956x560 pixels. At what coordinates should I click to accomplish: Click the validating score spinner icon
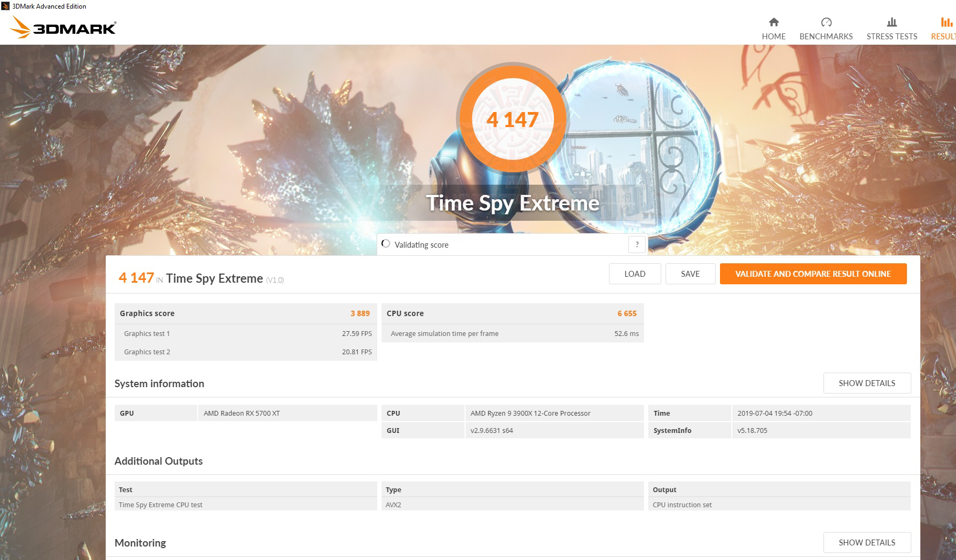385,244
